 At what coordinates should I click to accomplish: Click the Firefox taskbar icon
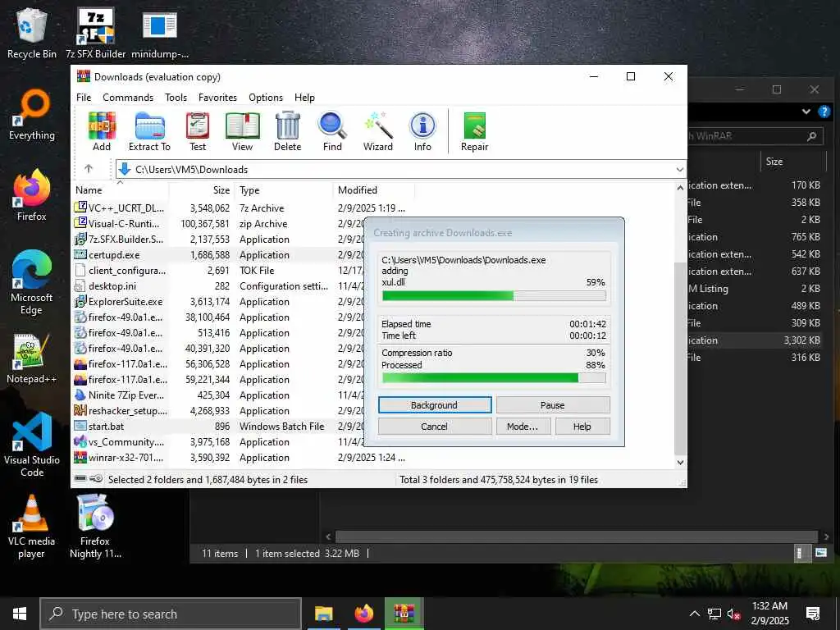[x=363, y=614]
